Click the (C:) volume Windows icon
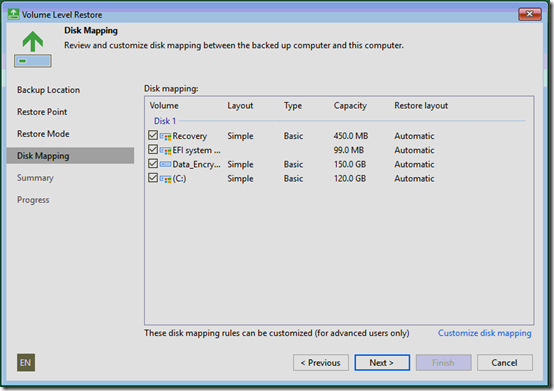 [x=165, y=178]
